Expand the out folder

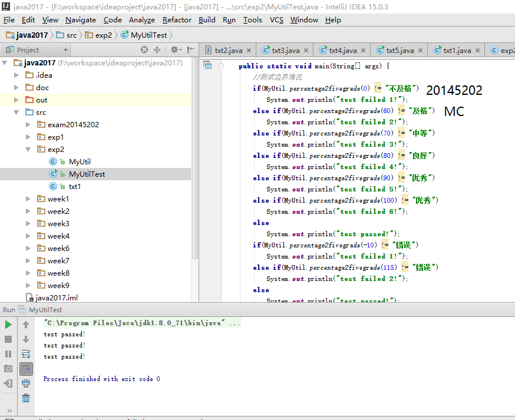[x=16, y=100]
